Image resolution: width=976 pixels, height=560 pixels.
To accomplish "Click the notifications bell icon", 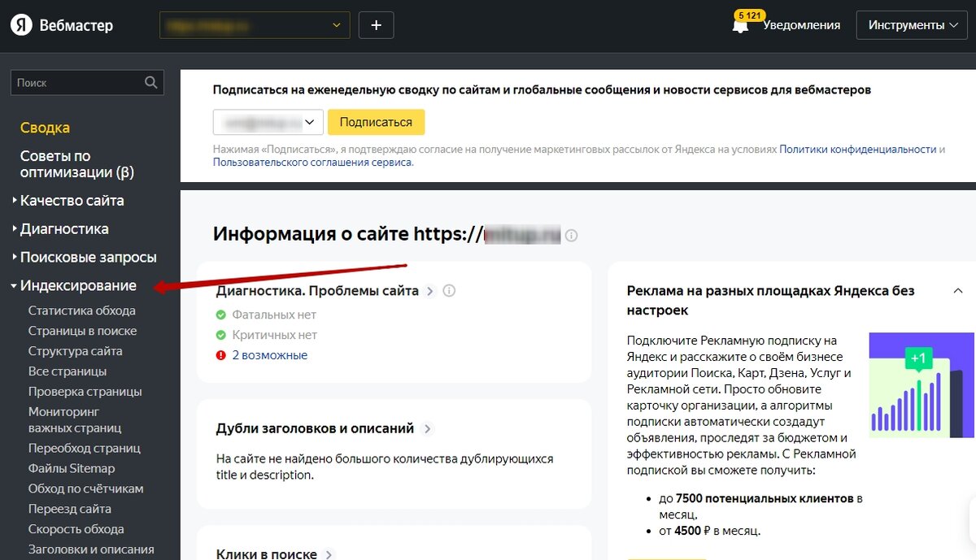I will pos(740,27).
